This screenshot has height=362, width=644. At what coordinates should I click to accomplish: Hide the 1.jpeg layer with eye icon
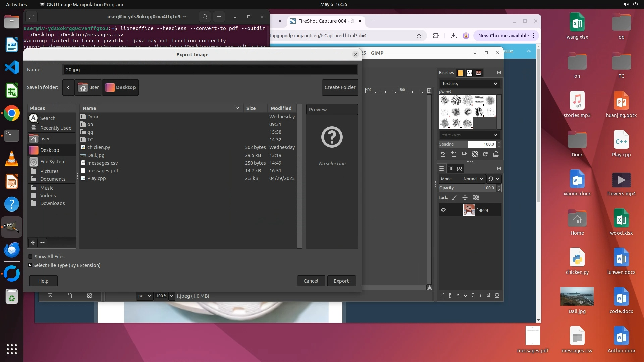tap(443, 210)
